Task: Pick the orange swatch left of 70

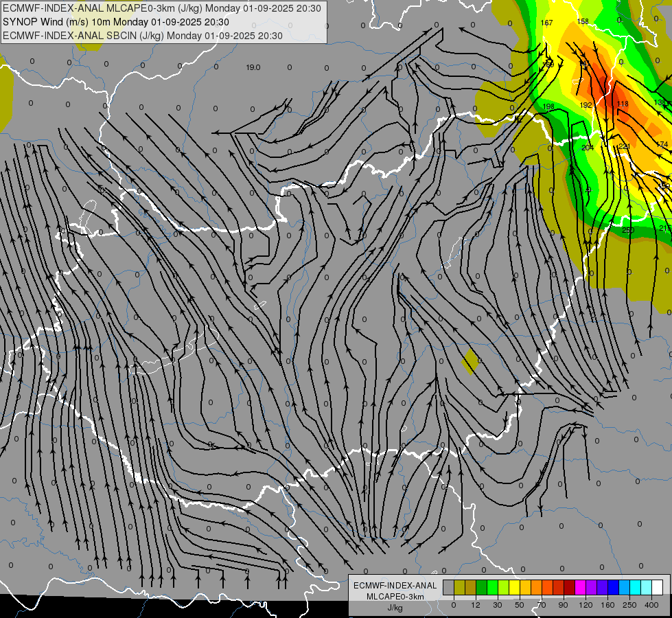Action: 537,587
